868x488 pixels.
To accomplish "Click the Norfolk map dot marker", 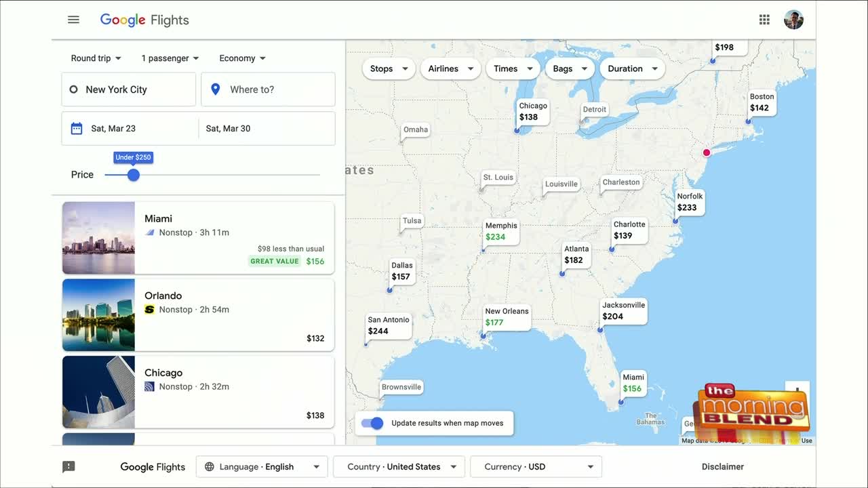I will pyautogui.click(x=675, y=222).
